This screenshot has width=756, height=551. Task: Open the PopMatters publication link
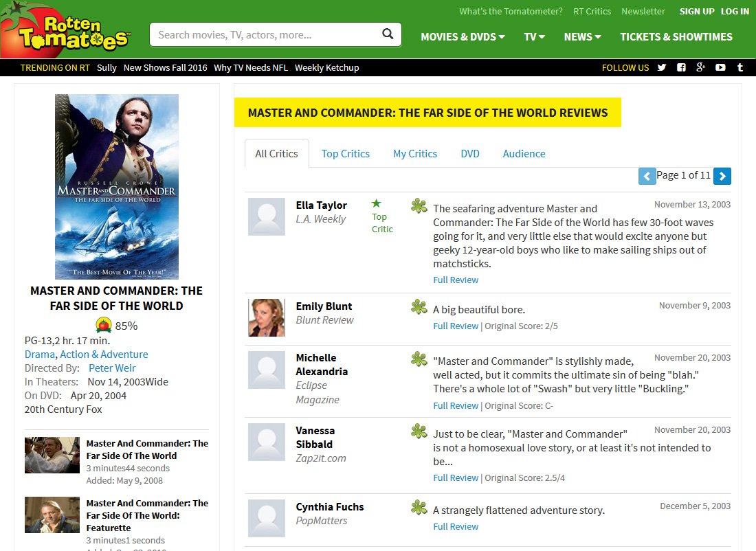(321, 521)
